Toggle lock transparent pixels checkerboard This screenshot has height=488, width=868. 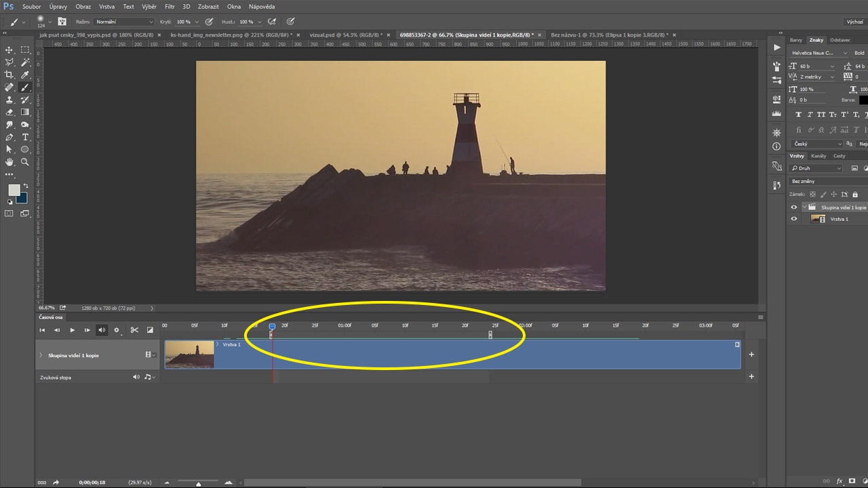812,195
